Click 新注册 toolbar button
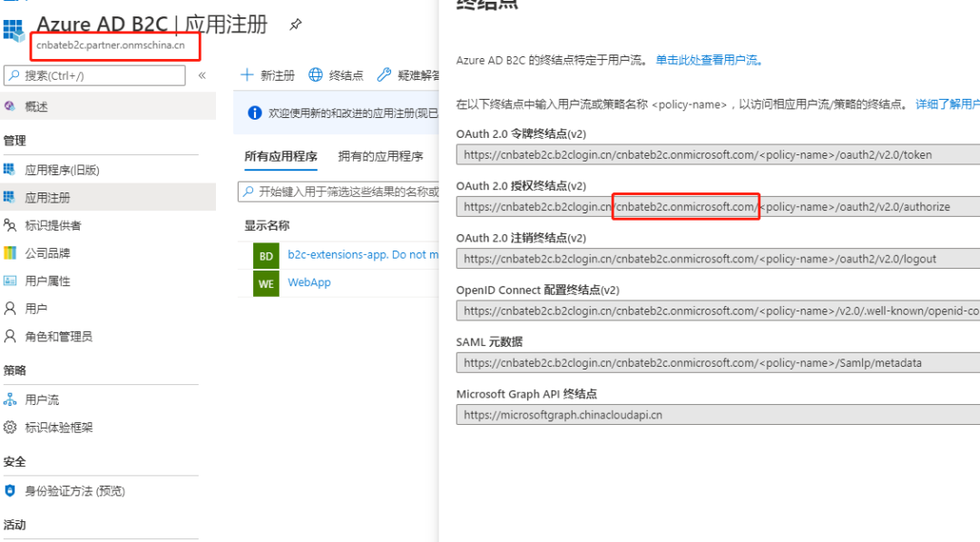The width and height of the screenshot is (980, 542). point(268,75)
